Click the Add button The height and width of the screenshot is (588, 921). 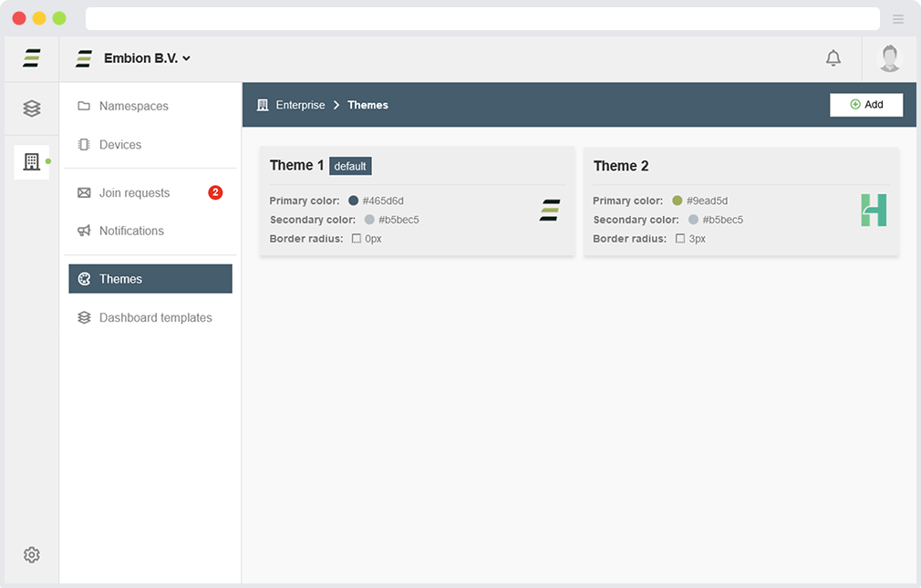865,105
